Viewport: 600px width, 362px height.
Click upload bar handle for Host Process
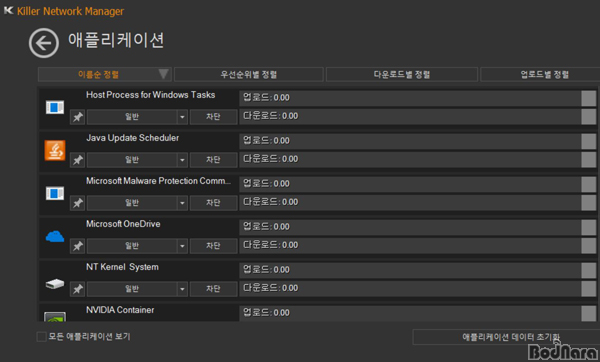coord(589,98)
